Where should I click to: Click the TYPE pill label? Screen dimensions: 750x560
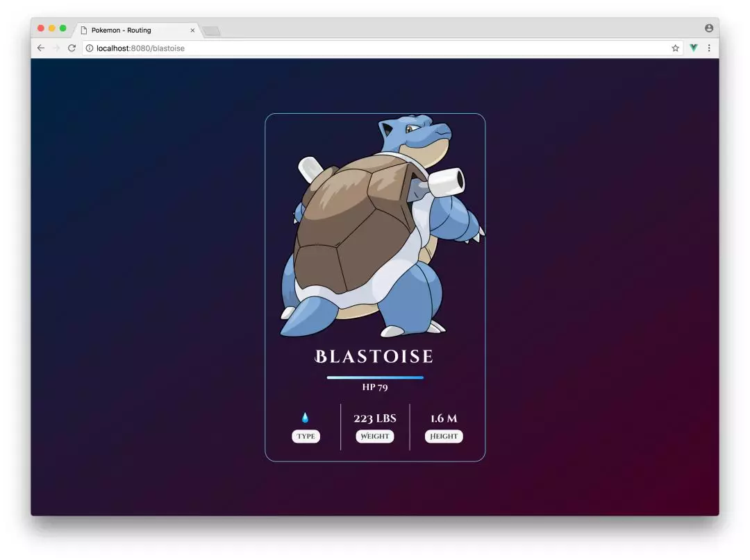coord(306,436)
